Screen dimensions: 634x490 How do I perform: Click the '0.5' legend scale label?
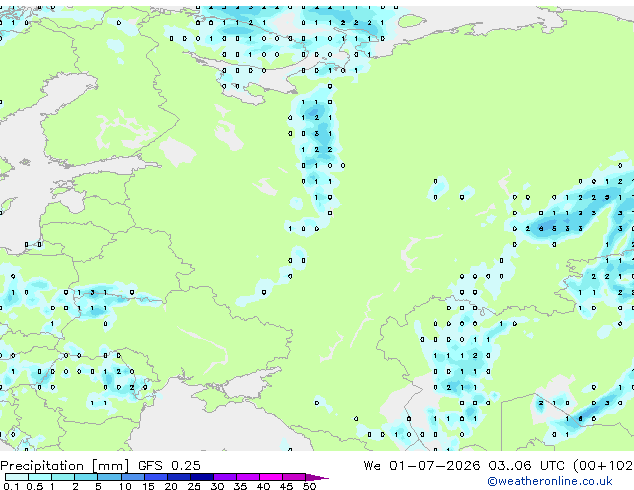(35, 486)
